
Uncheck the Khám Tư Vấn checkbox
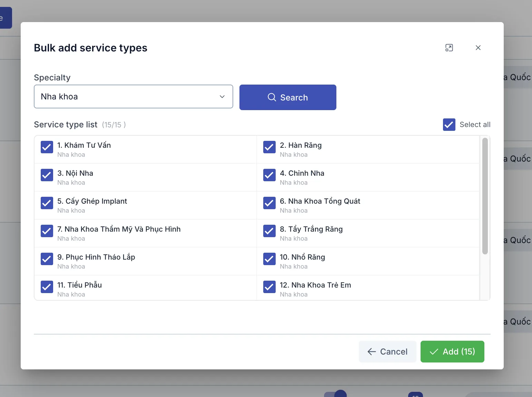(x=47, y=147)
